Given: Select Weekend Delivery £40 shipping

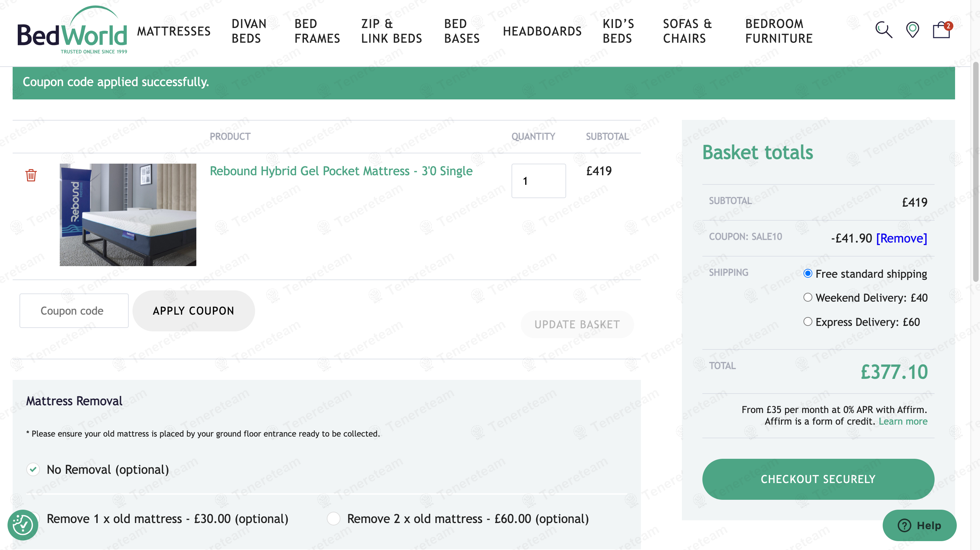Looking at the screenshot, I should click(808, 297).
